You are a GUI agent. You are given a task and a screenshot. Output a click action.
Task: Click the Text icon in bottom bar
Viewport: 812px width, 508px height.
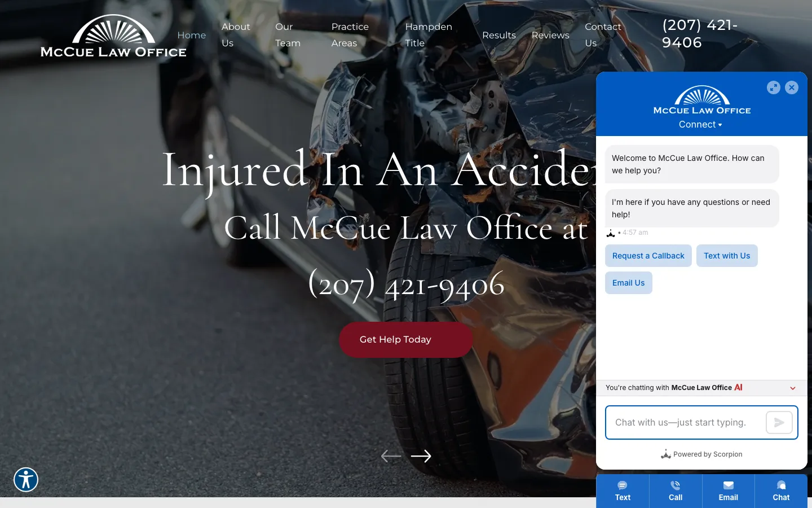623,491
